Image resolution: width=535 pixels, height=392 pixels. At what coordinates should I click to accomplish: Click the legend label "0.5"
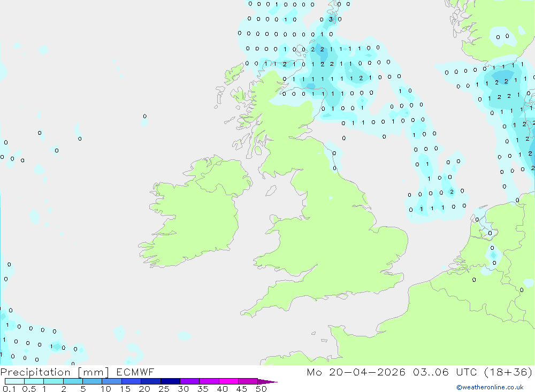pyautogui.click(x=29, y=389)
